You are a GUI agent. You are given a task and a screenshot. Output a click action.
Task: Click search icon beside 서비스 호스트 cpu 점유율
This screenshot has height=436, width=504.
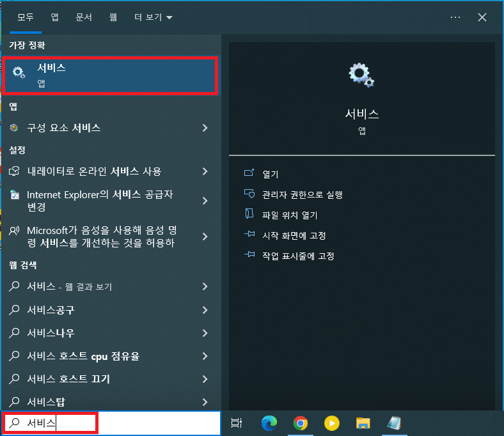click(x=15, y=355)
